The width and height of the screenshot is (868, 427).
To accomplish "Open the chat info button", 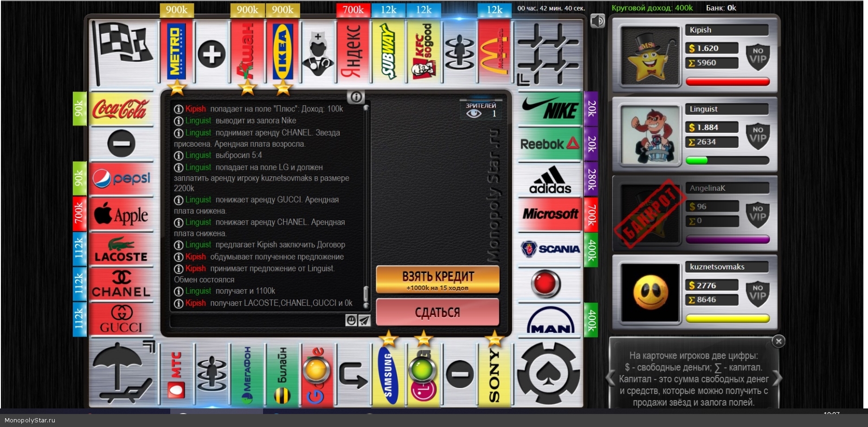I will (356, 97).
